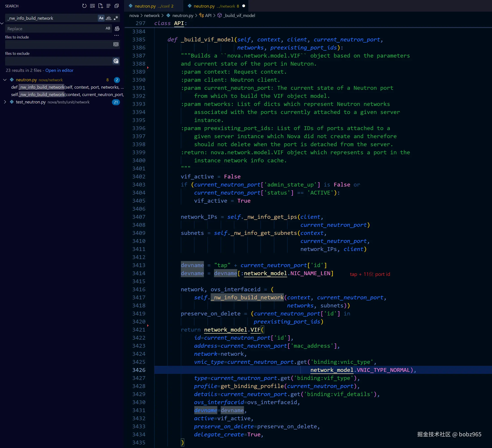
Task: Switch to neutron.py .../network tab
Action: click(x=216, y=6)
